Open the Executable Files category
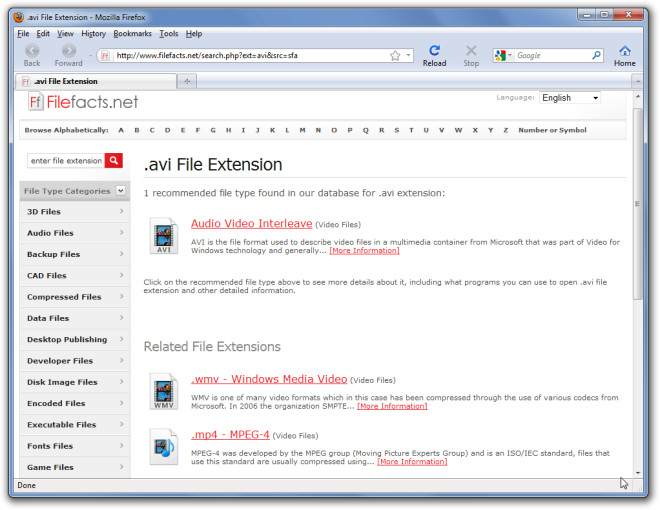This screenshot has height=510, width=660. [75, 425]
